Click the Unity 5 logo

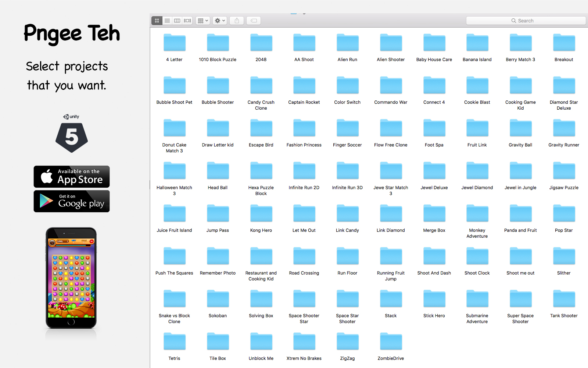72,134
